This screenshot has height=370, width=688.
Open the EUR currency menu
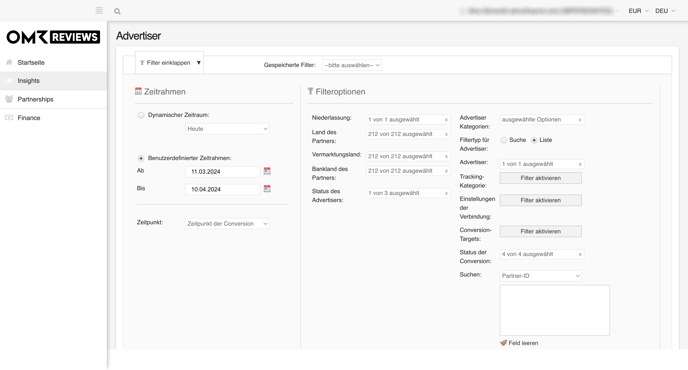tap(638, 11)
